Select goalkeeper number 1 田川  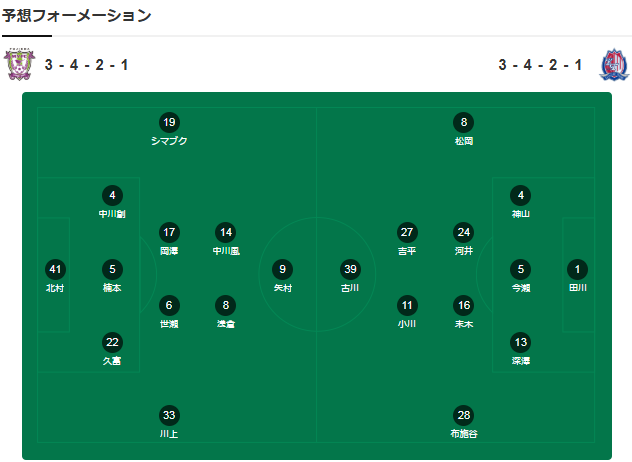[577, 269]
